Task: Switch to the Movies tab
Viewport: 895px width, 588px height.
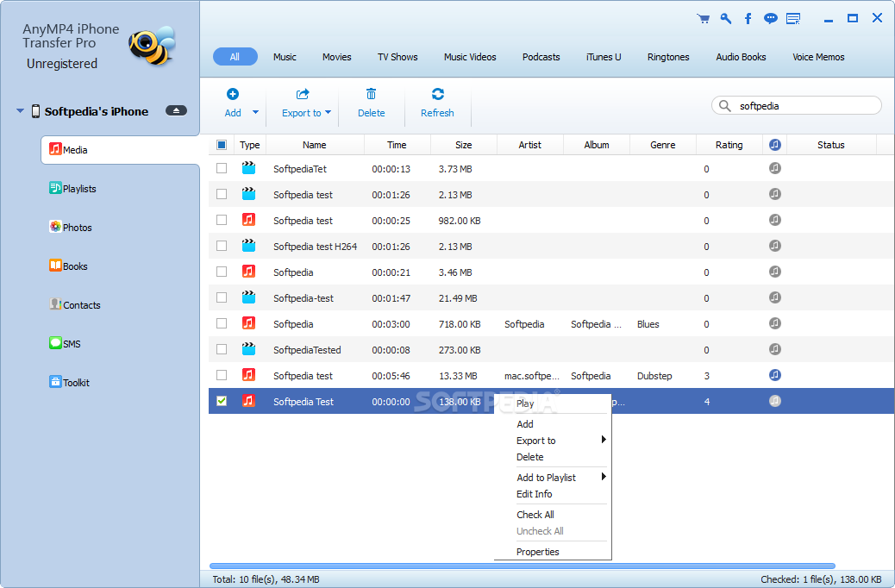Action: point(337,57)
